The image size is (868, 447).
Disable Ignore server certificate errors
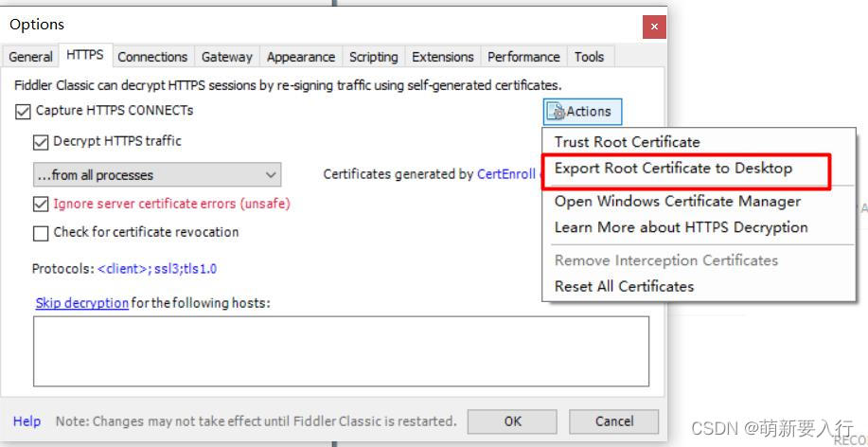[41, 204]
